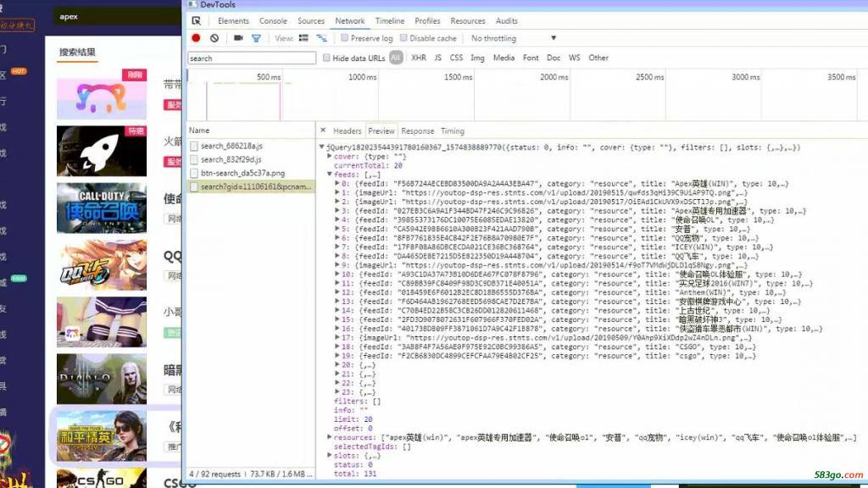Collapse the jQuery root response object
The width and height of the screenshot is (868, 488).
pos(321,147)
